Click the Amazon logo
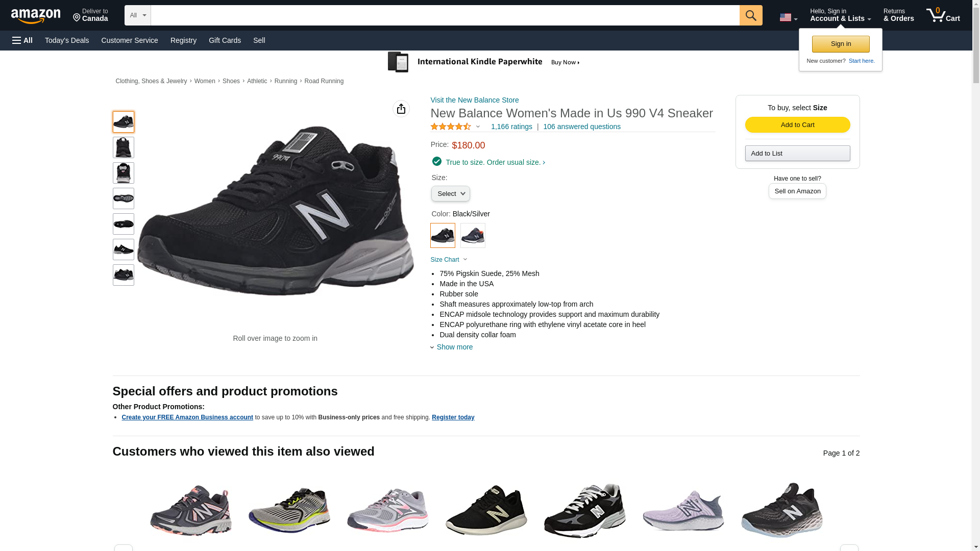This screenshot has width=980, height=551. (x=36, y=16)
